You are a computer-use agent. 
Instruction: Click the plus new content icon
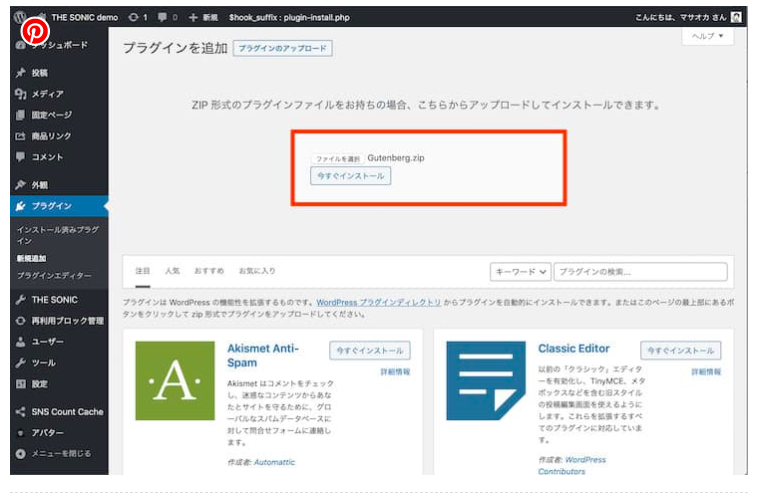click(193, 17)
